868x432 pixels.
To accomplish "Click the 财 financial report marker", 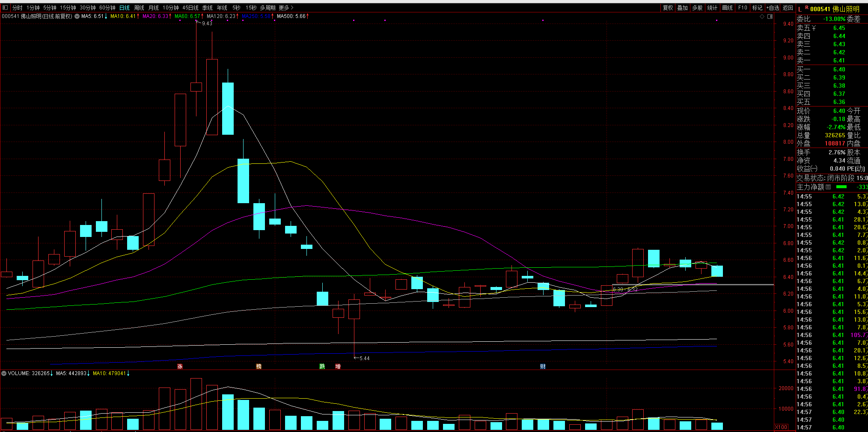I will 543,367.
